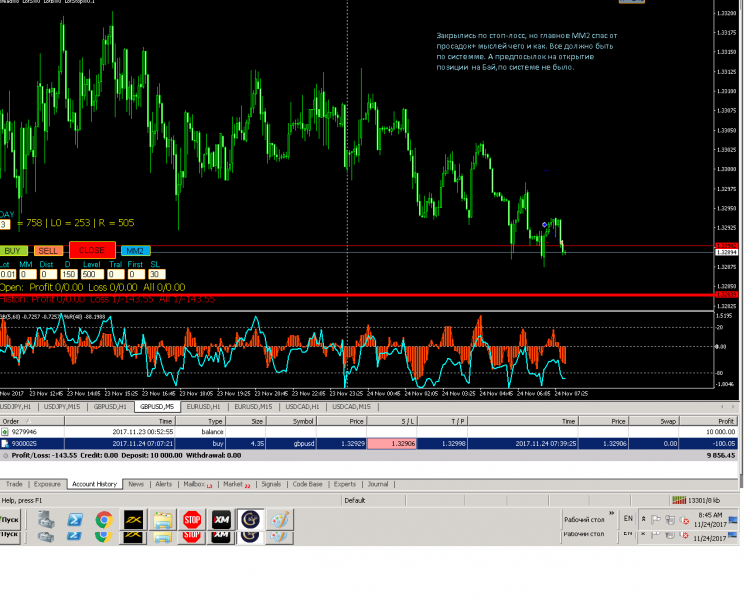Viewport: 750px width, 600px height.
Task: Select the GBPUSD,M5 chart tab
Action: 157,407
